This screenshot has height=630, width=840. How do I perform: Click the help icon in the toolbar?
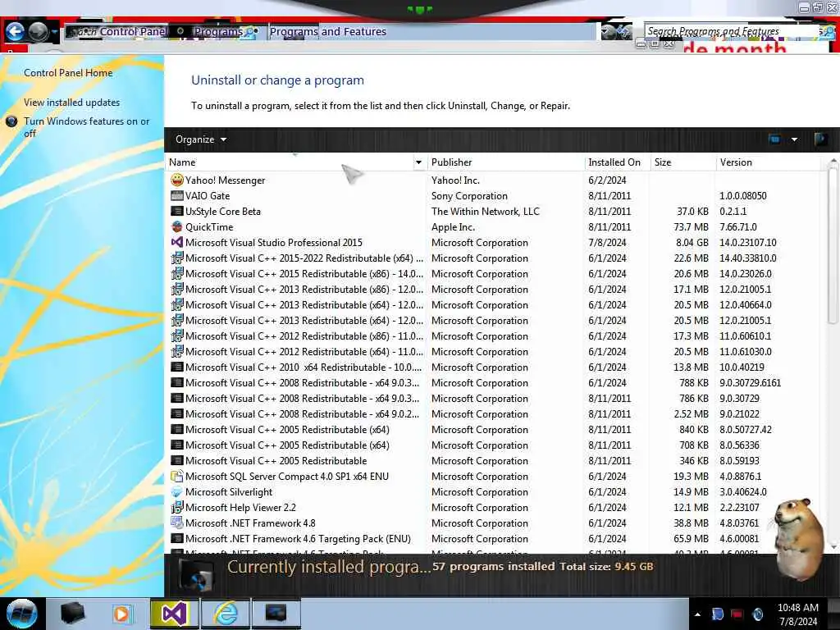(819, 139)
